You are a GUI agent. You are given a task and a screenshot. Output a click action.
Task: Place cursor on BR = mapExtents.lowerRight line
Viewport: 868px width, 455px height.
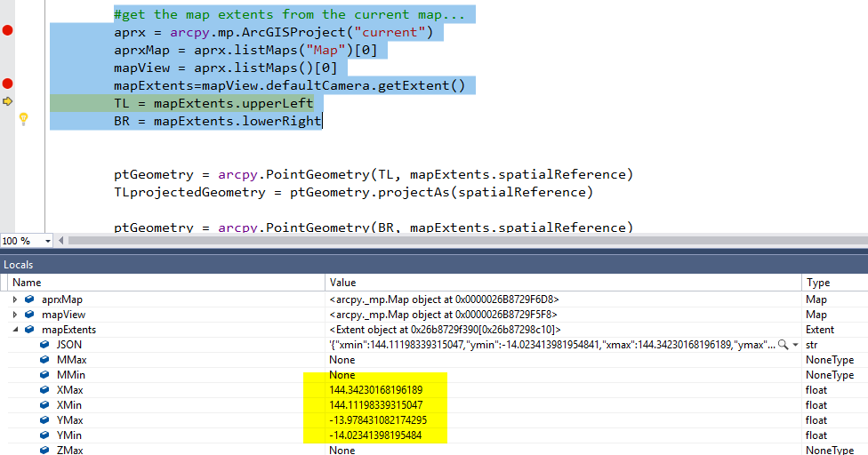(x=218, y=121)
